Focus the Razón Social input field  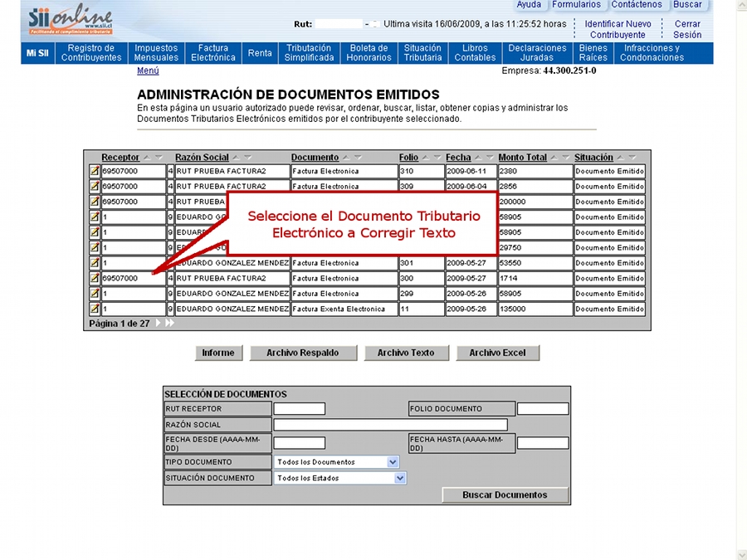coord(391,425)
